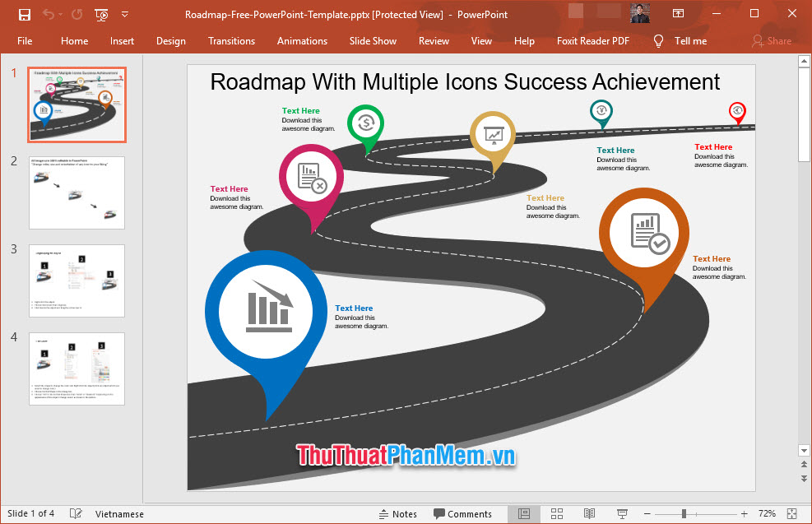This screenshot has height=524, width=812.
Task: Click the Save icon in Quick Access Toolbar
Action: point(25,14)
